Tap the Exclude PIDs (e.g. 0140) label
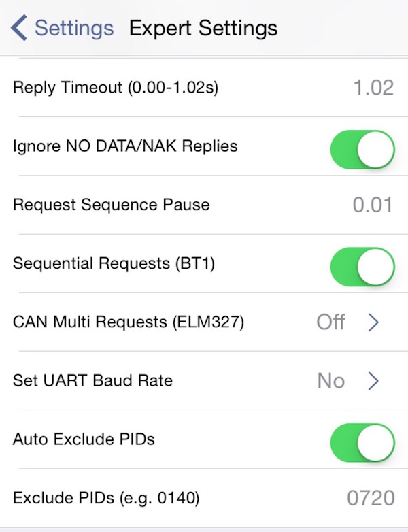Image resolution: width=408 pixels, height=532 pixels. click(106, 498)
